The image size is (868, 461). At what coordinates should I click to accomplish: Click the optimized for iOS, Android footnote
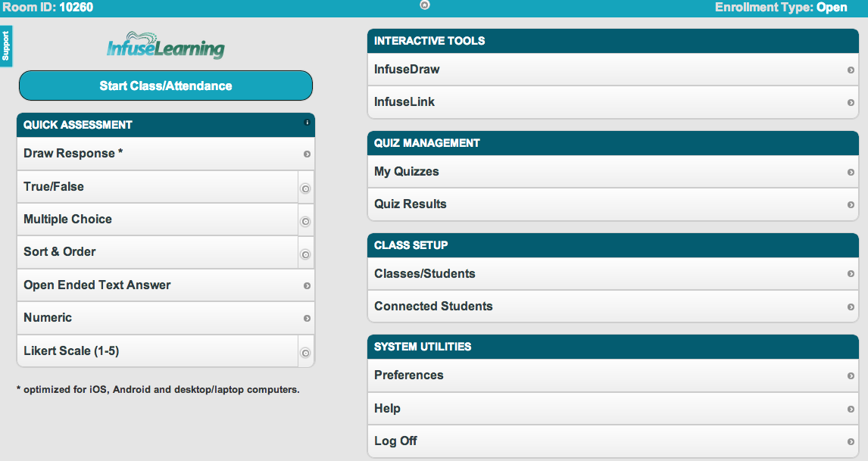(158, 390)
